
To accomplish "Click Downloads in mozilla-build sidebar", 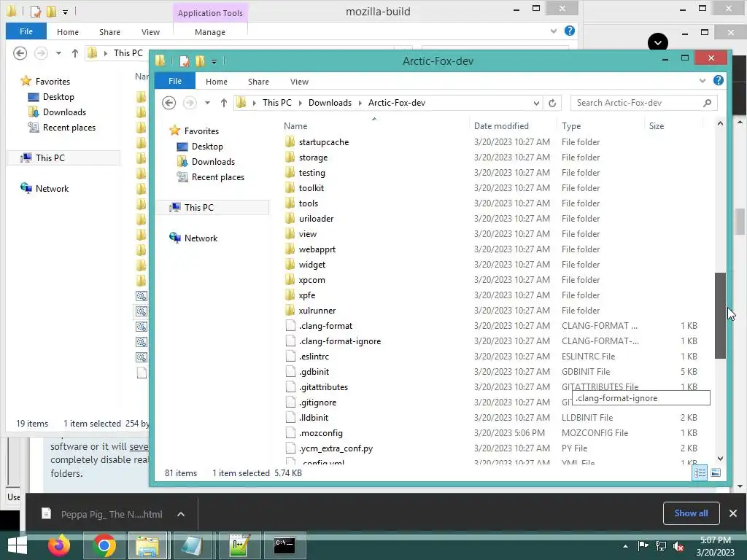I will click(64, 112).
